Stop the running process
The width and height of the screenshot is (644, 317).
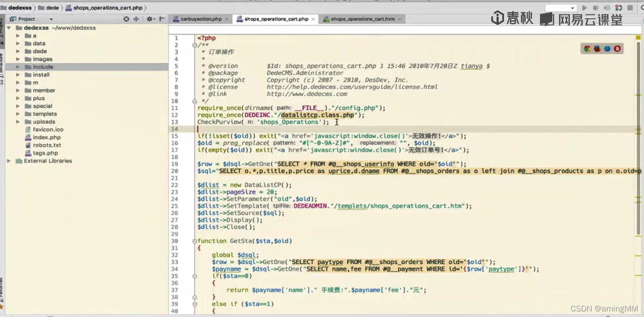630,8
